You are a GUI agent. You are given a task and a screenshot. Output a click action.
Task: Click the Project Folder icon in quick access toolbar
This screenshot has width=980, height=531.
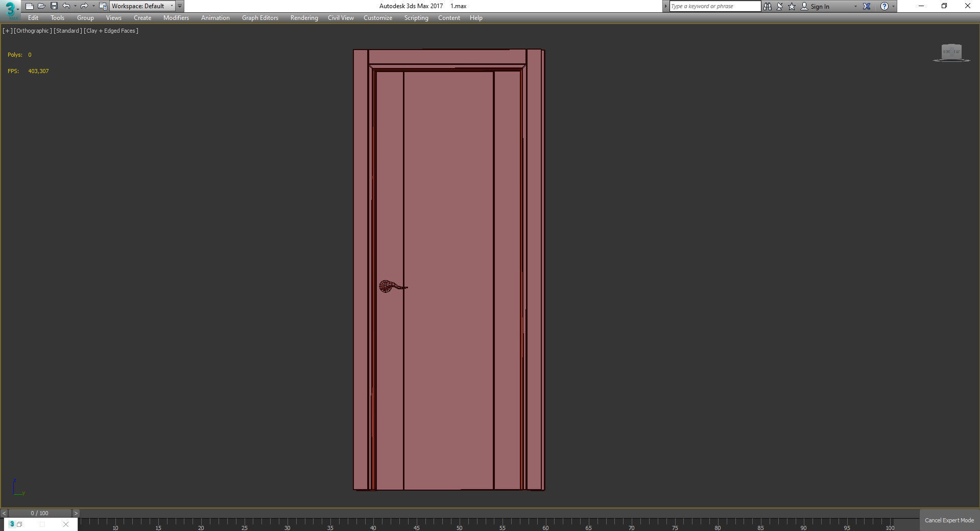pyautogui.click(x=103, y=6)
